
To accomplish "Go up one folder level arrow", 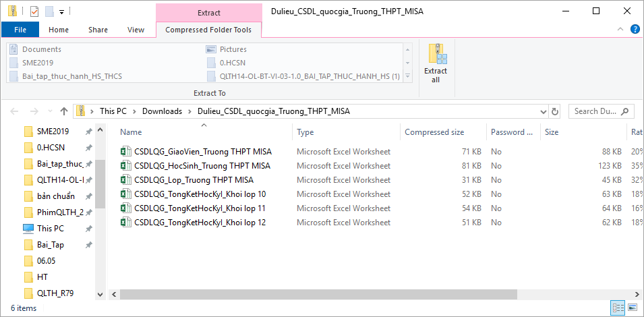I will coord(63,111).
